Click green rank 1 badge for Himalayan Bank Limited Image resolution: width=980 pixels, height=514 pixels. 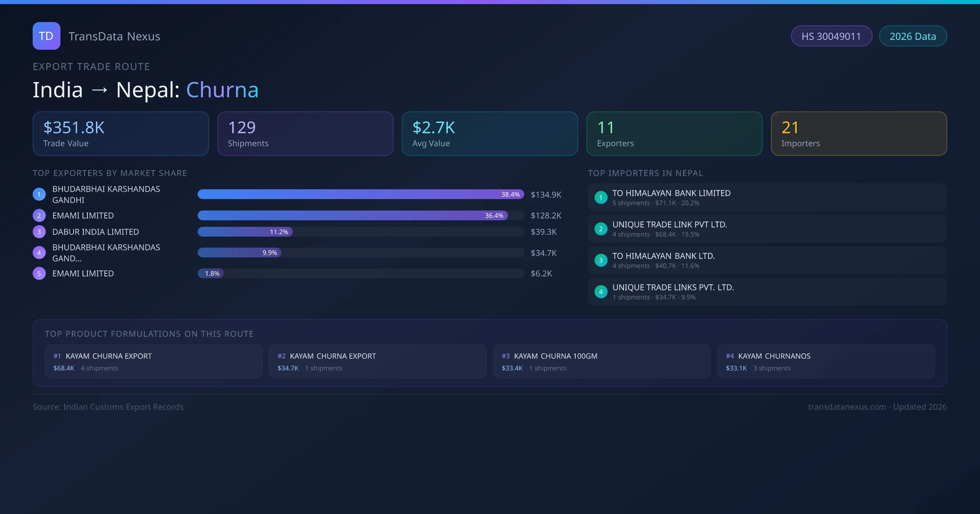click(x=601, y=197)
